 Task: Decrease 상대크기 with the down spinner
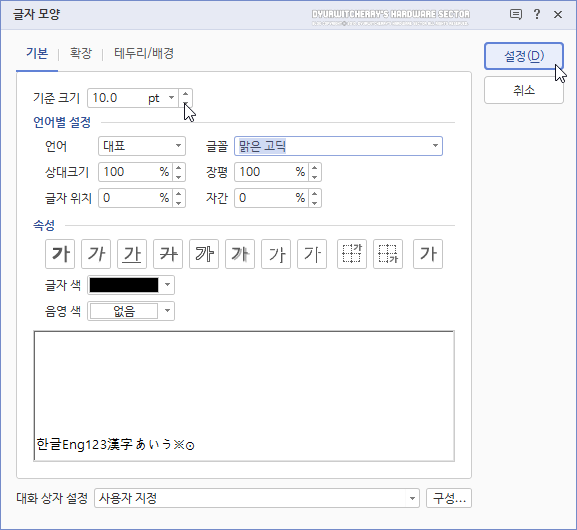pos(179,177)
